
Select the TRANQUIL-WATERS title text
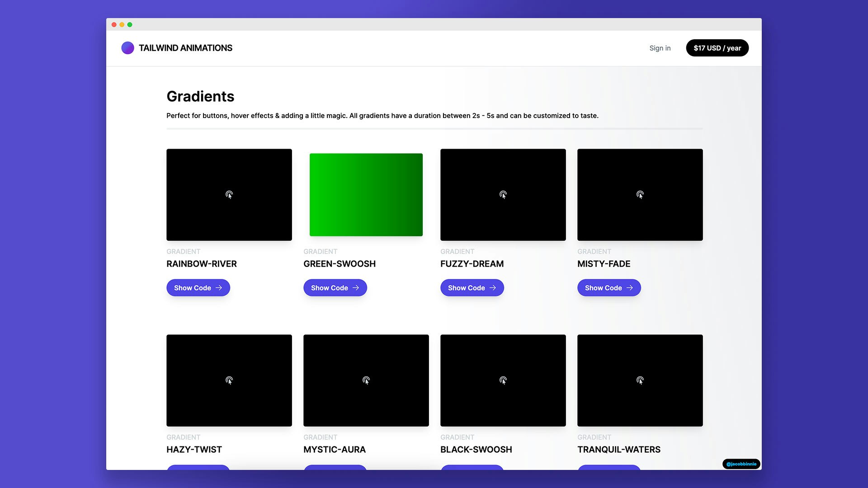click(x=619, y=450)
